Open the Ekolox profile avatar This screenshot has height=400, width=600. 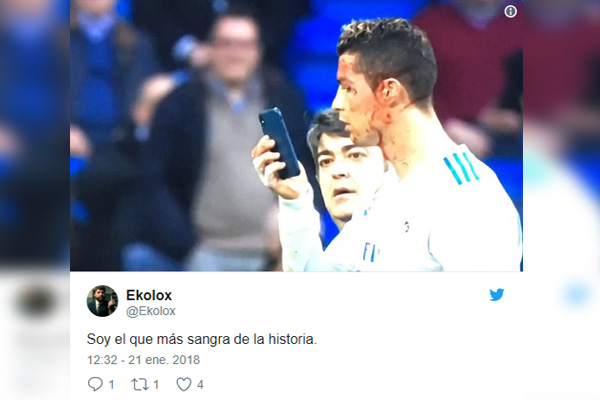102,301
